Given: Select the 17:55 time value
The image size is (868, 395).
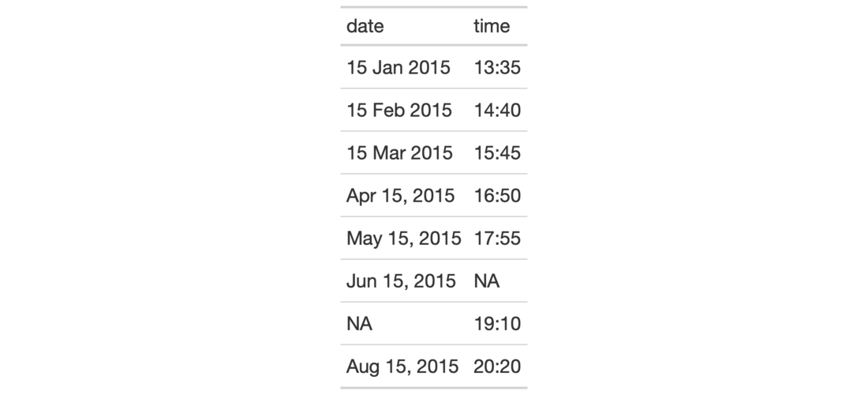Looking at the screenshot, I should pyautogui.click(x=497, y=238).
